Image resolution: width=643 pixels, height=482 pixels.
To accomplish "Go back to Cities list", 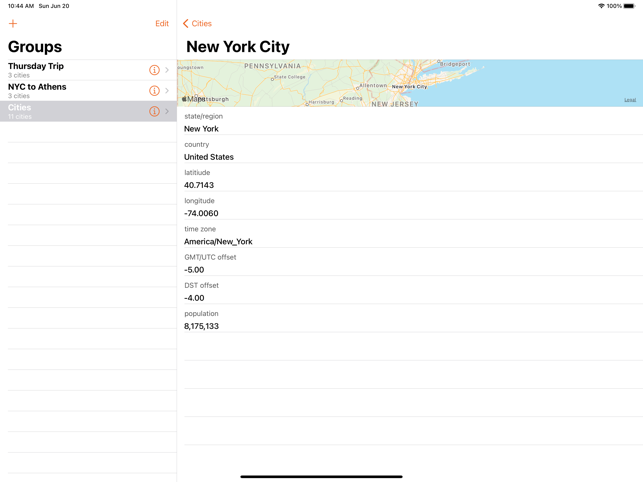I will pyautogui.click(x=197, y=23).
